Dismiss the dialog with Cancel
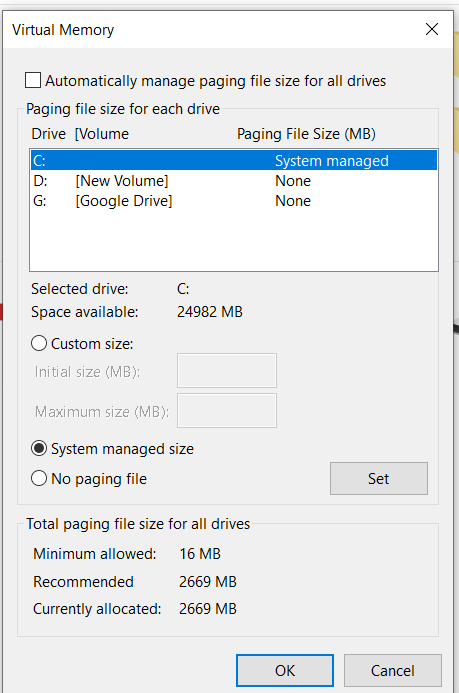 (x=393, y=670)
